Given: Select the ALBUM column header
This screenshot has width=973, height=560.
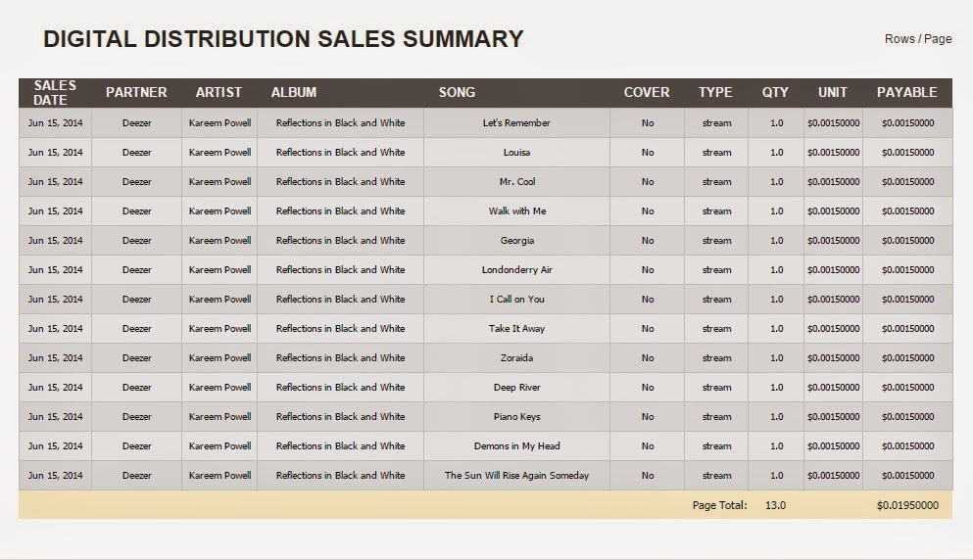Looking at the screenshot, I should point(294,93).
